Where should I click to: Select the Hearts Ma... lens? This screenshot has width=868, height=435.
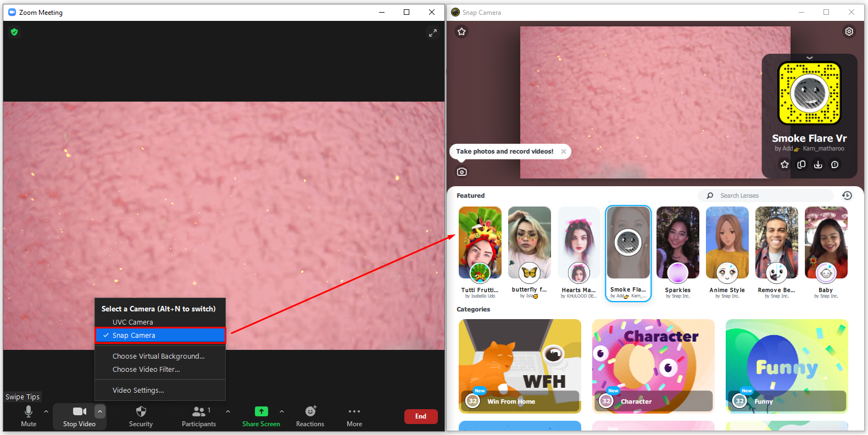(x=579, y=253)
